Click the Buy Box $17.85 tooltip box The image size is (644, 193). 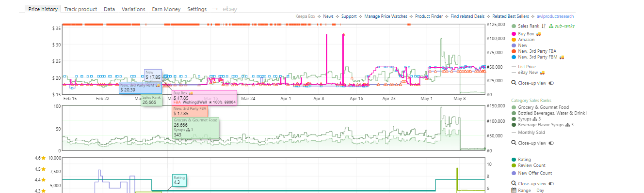coord(205,97)
